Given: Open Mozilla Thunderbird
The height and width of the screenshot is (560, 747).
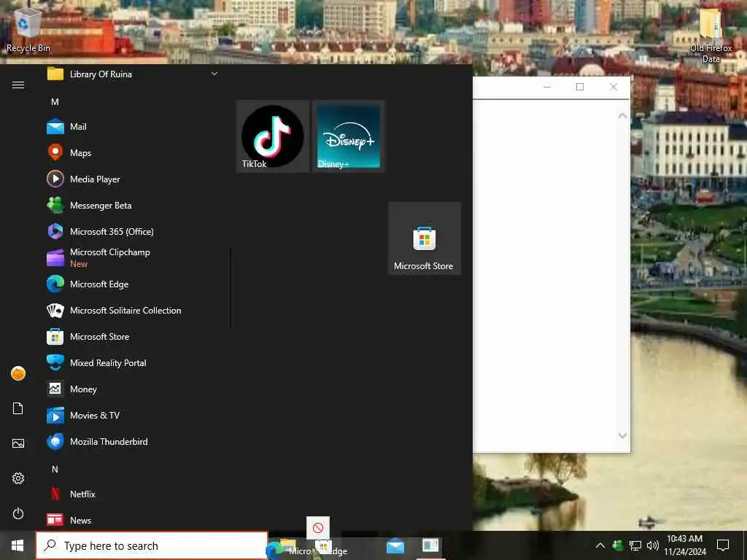Looking at the screenshot, I should pos(133,441).
